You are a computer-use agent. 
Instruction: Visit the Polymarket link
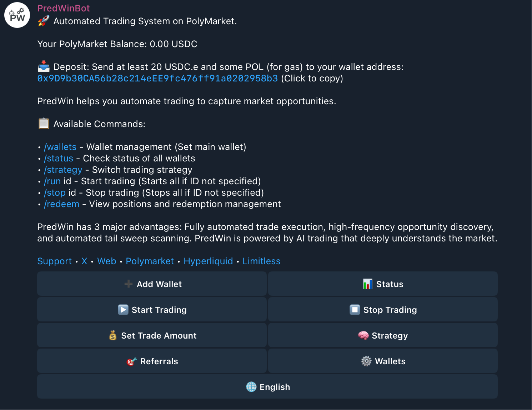point(150,261)
